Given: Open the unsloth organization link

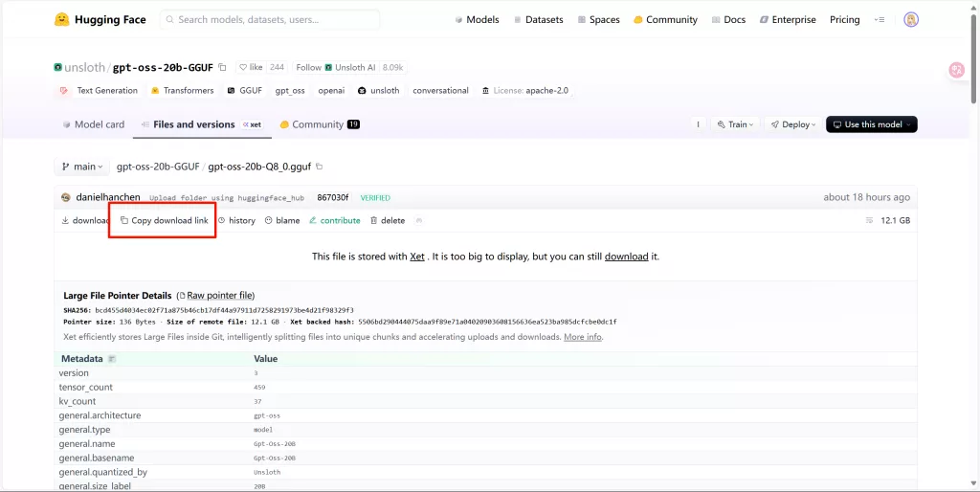Looking at the screenshot, I should click(x=85, y=68).
